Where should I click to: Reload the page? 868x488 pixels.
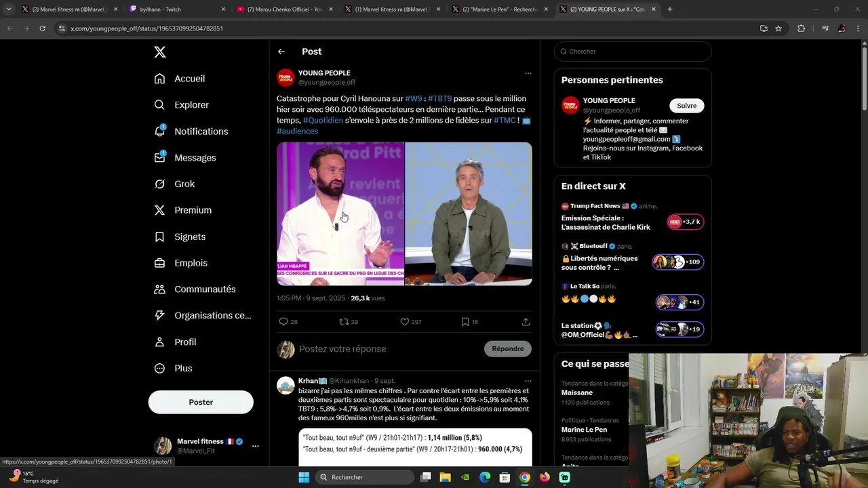[42, 28]
